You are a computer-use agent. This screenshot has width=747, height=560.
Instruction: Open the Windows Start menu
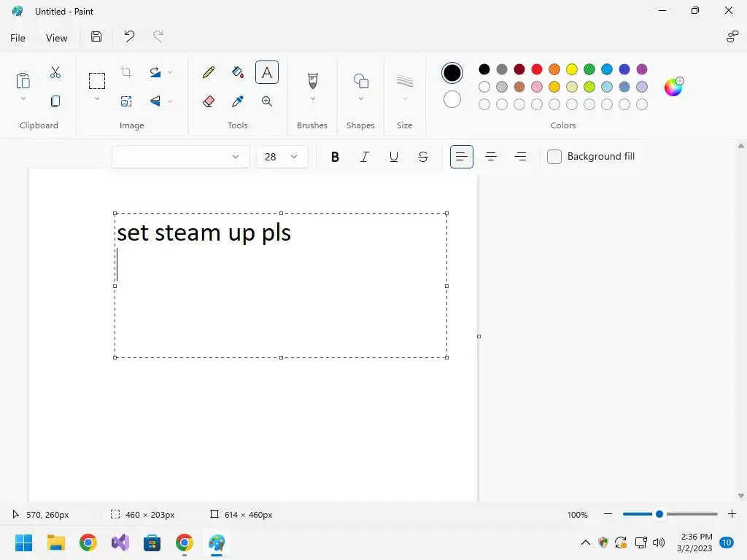pyautogui.click(x=23, y=542)
